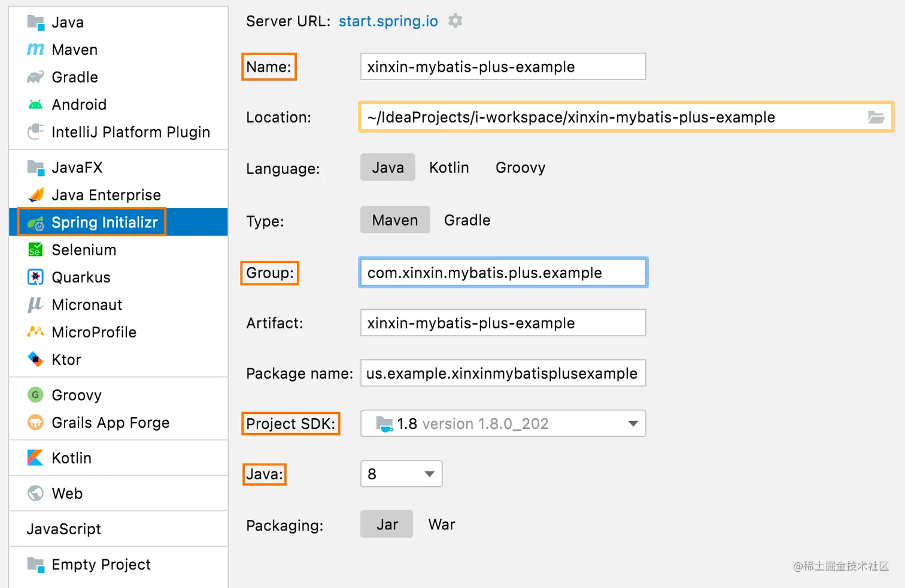Viewport: 905px width, 588px height.
Task: Expand the Java version dropdown
Action: click(x=401, y=474)
